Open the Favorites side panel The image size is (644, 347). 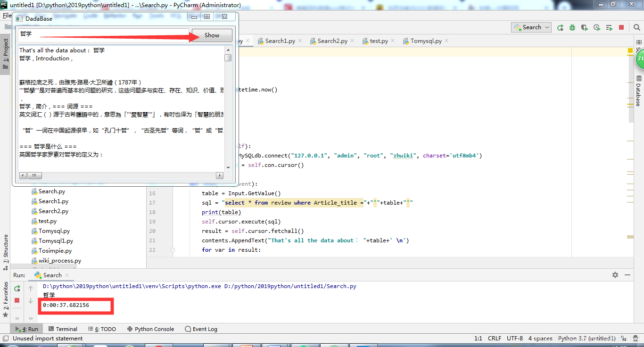click(5, 300)
